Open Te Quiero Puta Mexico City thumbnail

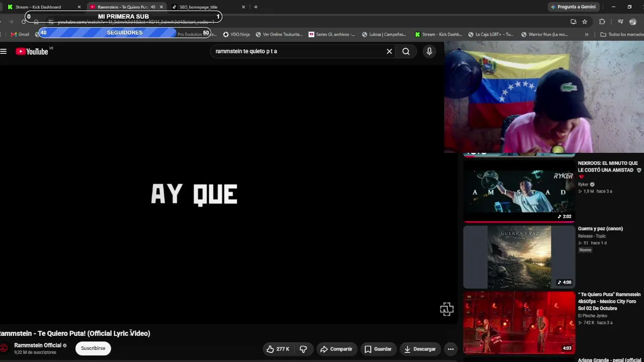[x=519, y=323]
